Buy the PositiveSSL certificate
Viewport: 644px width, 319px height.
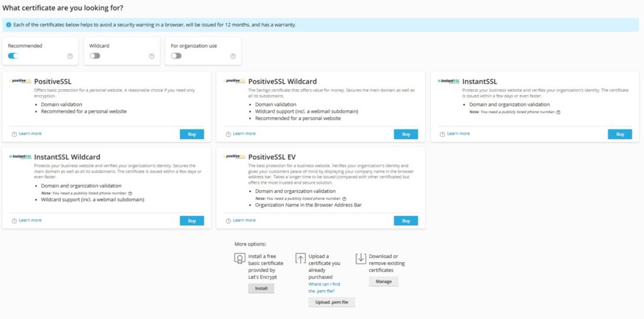coord(192,134)
